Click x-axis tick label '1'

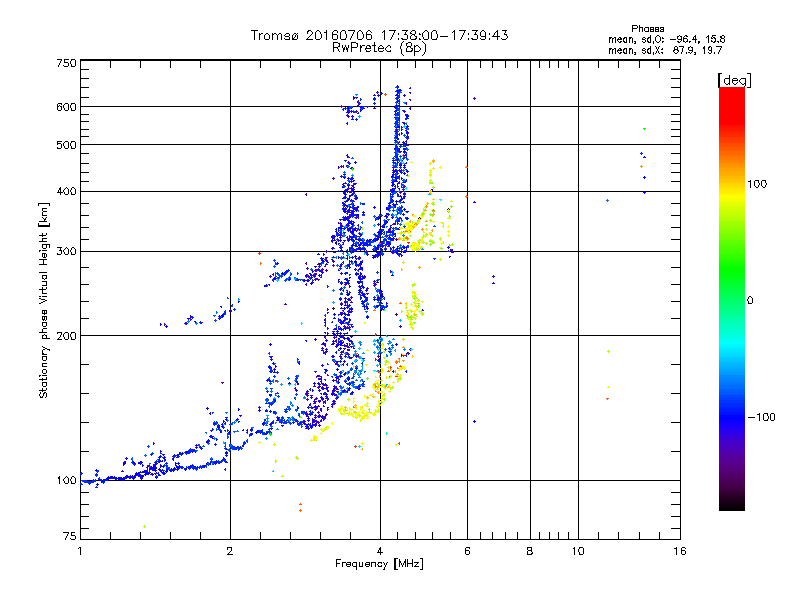click(x=80, y=551)
